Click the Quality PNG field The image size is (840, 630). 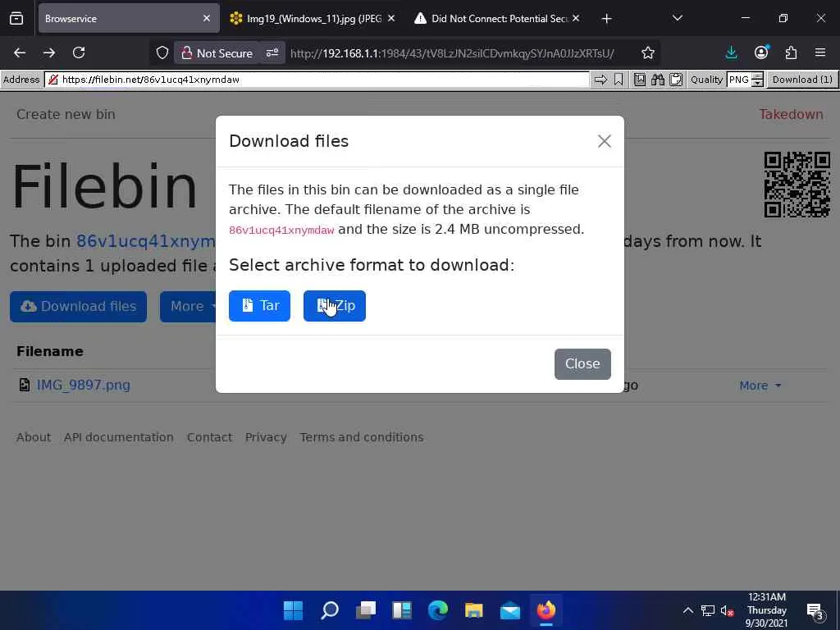tap(739, 80)
